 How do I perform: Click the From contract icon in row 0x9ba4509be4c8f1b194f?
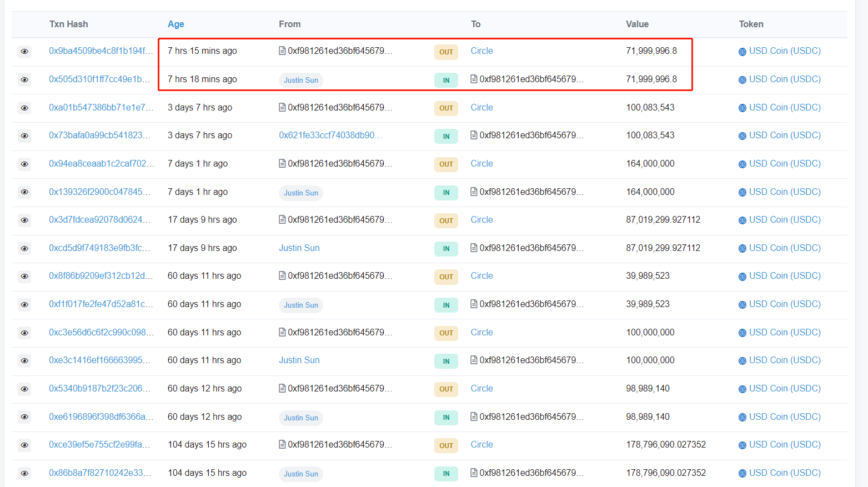tap(282, 51)
